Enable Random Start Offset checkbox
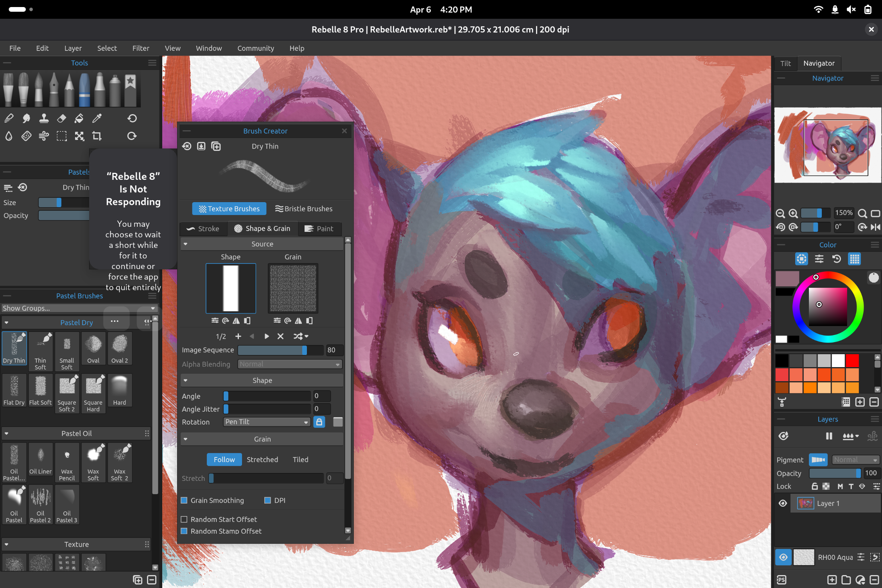This screenshot has height=588, width=882. pyautogui.click(x=184, y=519)
